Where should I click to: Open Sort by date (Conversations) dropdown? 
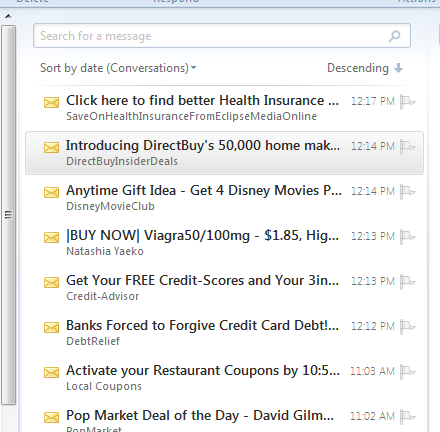pyautogui.click(x=118, y=68)
